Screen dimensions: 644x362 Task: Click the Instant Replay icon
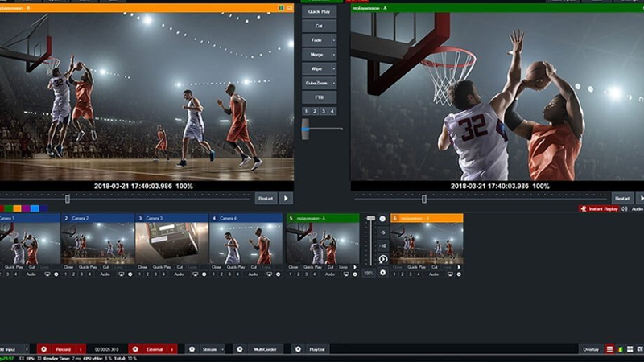tap(584, 208)
